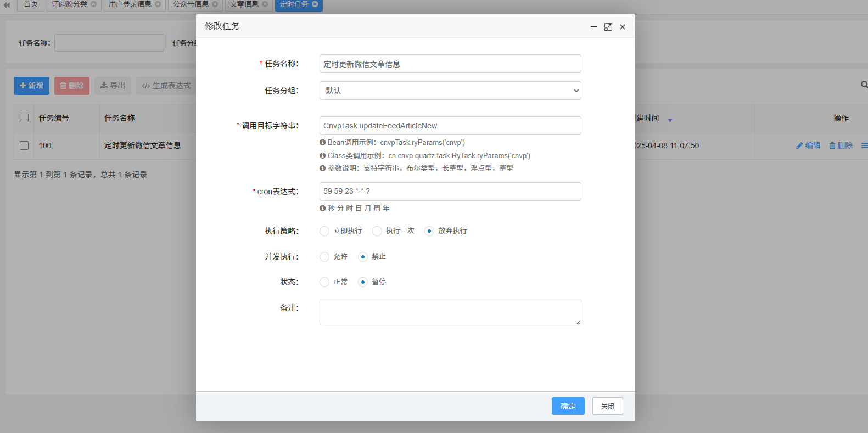The image size is (868, 433).
Task: Close the 用户登录信息 tab icon
Action: tap(158, 4)
